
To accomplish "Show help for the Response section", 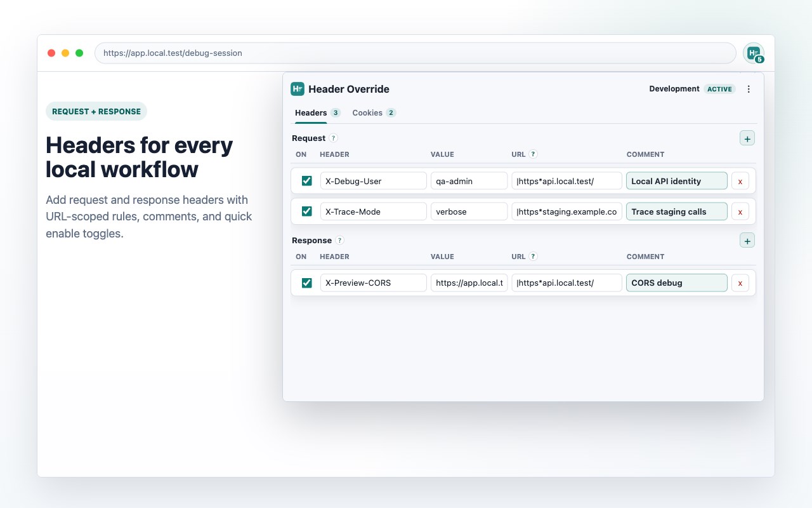I will point(340,241).
